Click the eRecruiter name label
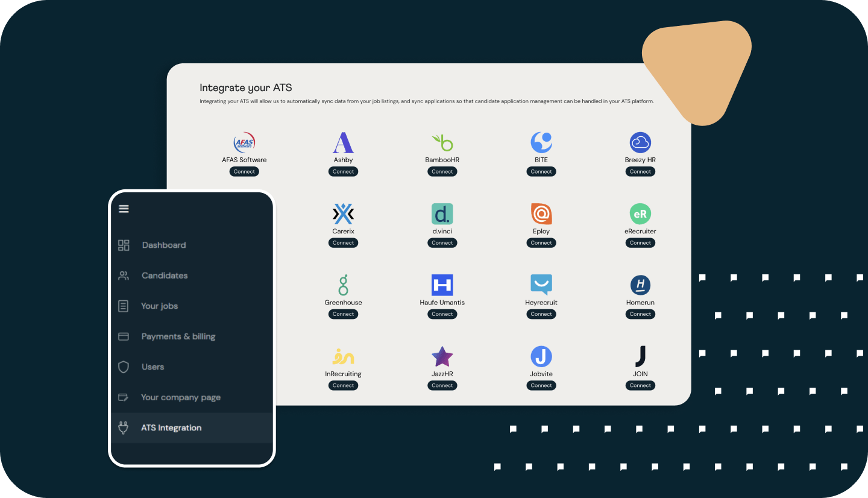868x498 pixels. [640, 231]
